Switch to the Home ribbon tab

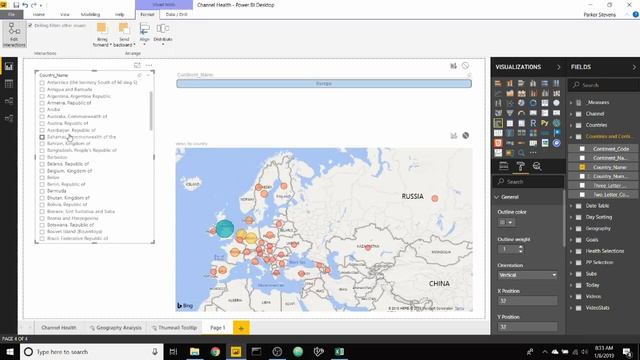tap(39, 14)
